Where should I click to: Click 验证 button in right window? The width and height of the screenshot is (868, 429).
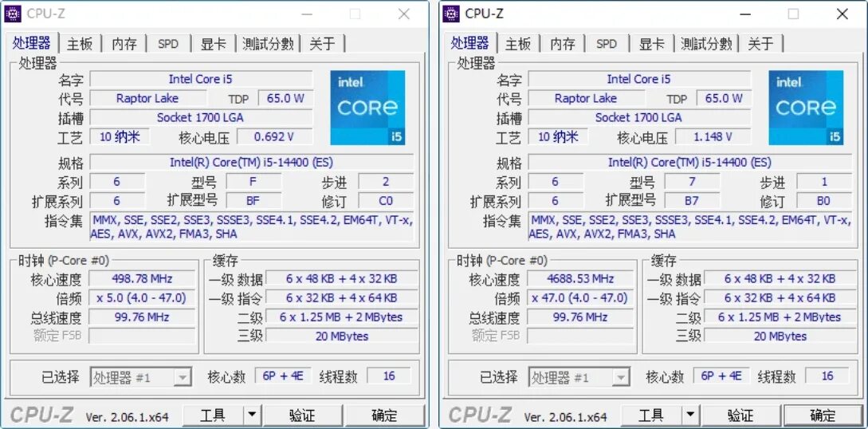tap(740, 415)
